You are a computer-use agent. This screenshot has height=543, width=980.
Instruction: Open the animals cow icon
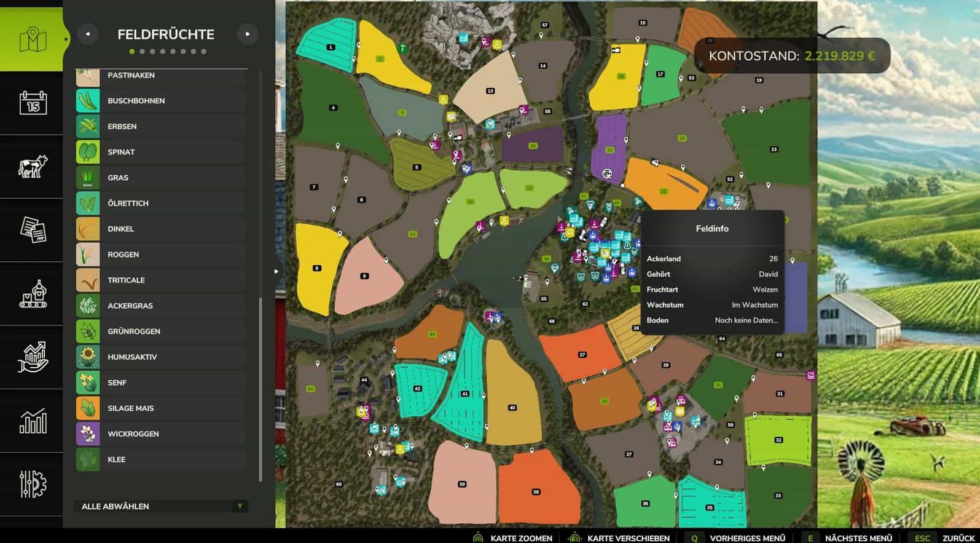32,167
